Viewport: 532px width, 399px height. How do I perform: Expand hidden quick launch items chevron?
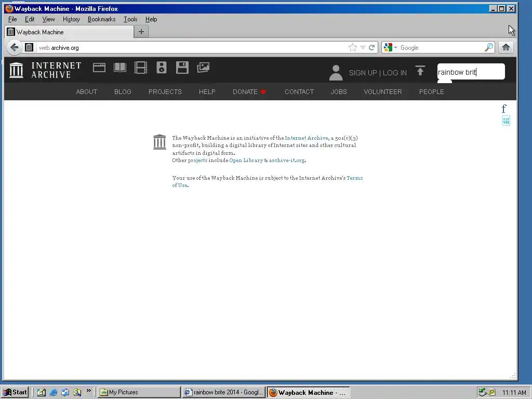tap(88, 391)
